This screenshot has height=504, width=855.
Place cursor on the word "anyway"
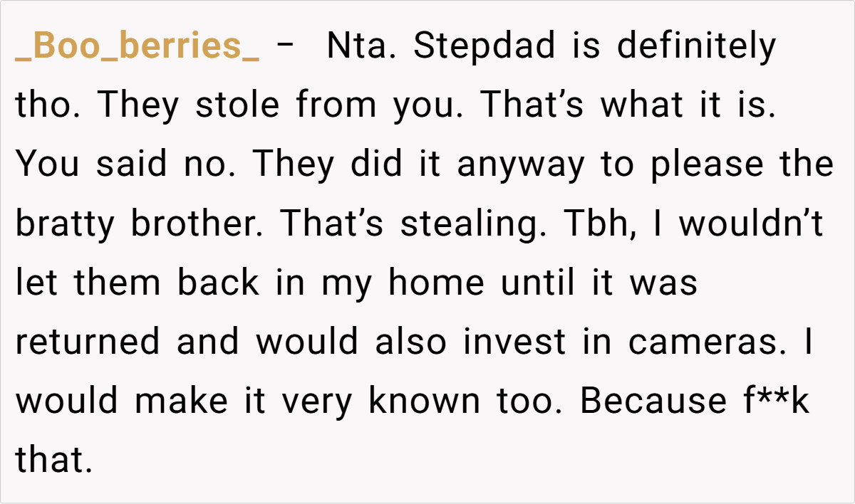(x=522, y=165)
